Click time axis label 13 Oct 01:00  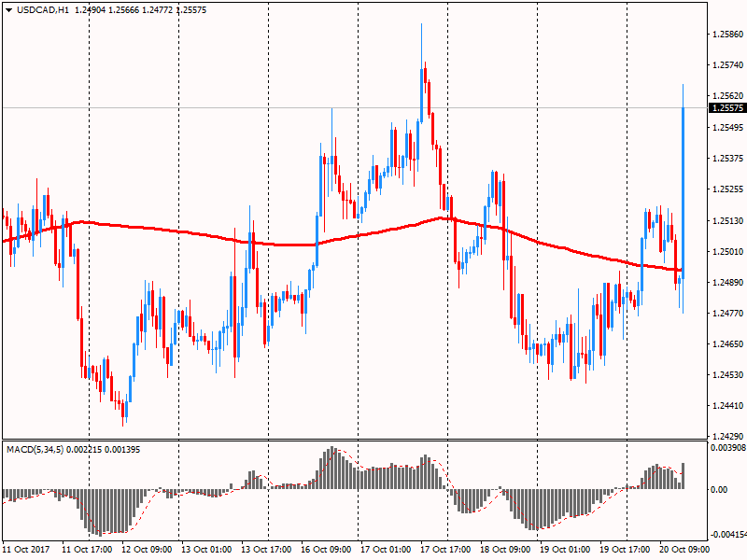click(x=206, y=550)
